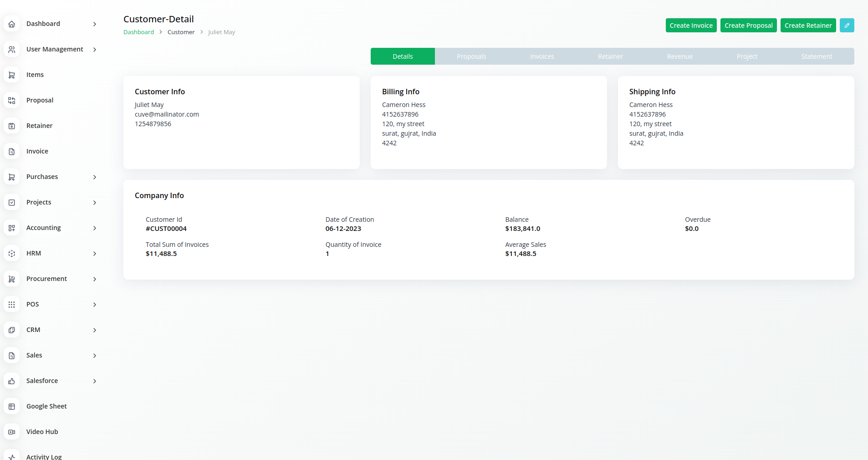Open the Proposal sidebar menu item
This screenshot has height=460, width=868.
40,100
